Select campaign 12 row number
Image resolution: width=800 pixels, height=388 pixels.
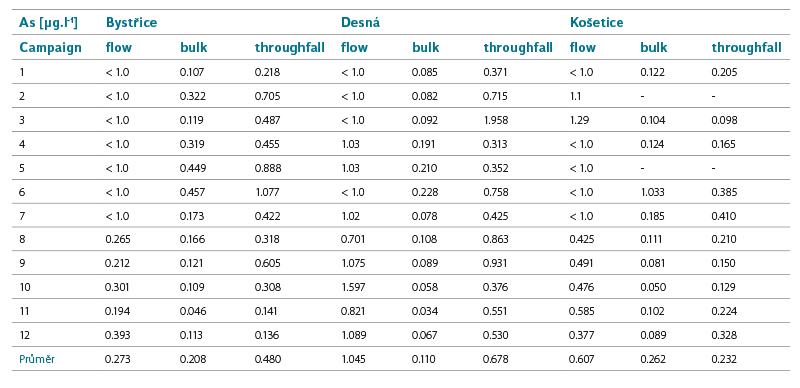25,335
